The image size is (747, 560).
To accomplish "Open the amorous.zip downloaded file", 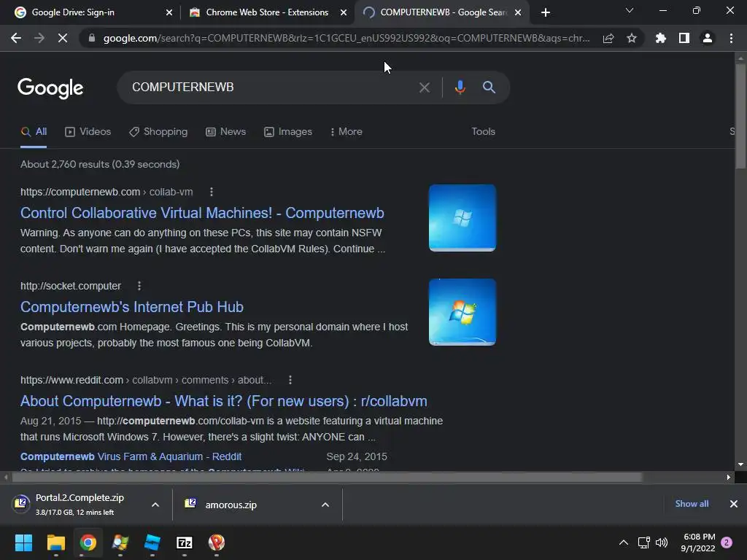I will pos(231,505).
